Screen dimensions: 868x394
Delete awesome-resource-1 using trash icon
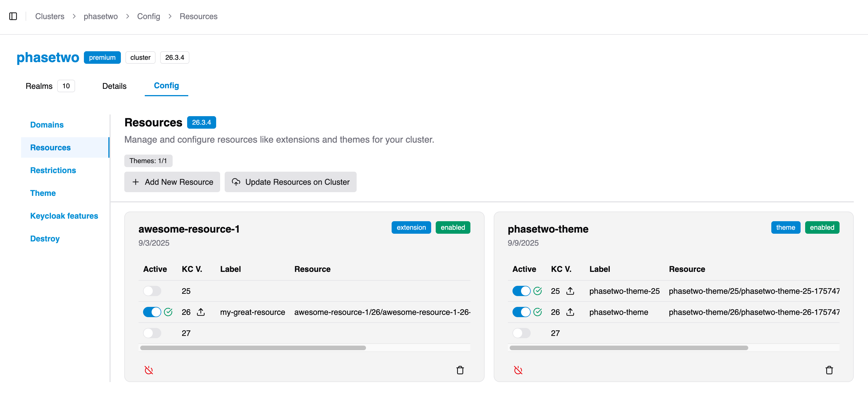(x=460, y=370)
